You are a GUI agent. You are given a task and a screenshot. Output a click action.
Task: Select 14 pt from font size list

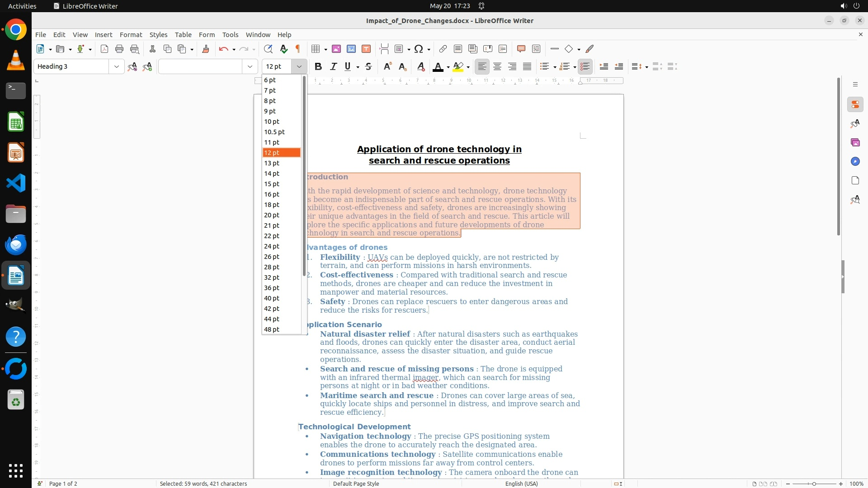[272, 174]
